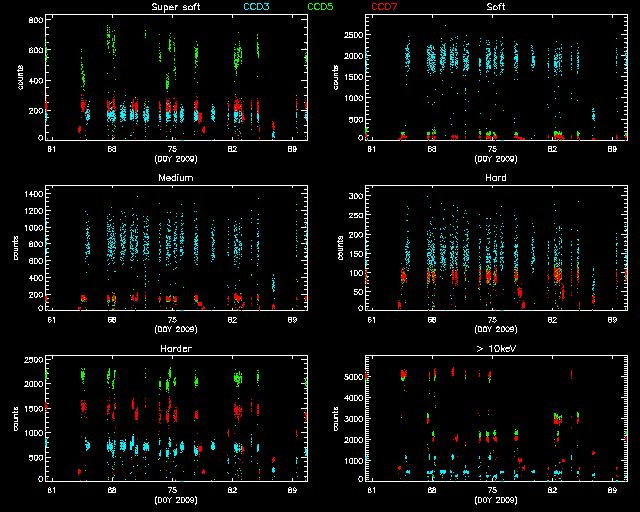Click the 'Hard' plot title
This screenshot has width=640, height=512.
(x=495, y=178)
